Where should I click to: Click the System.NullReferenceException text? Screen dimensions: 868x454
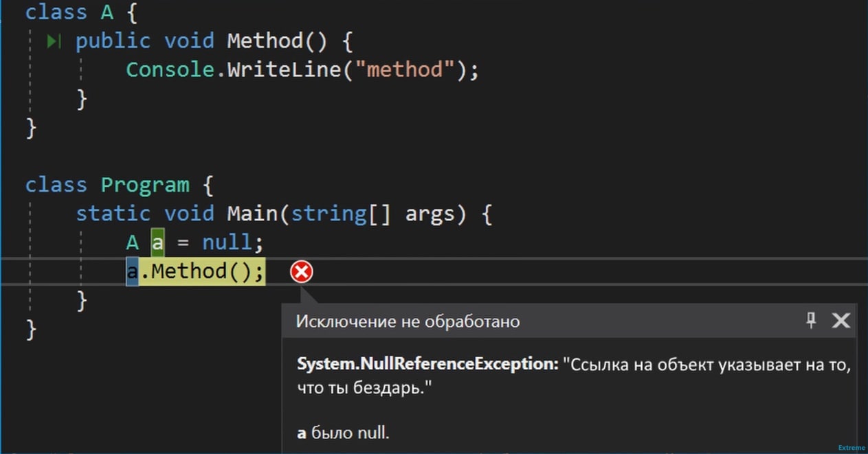click(x=427, y=365)
